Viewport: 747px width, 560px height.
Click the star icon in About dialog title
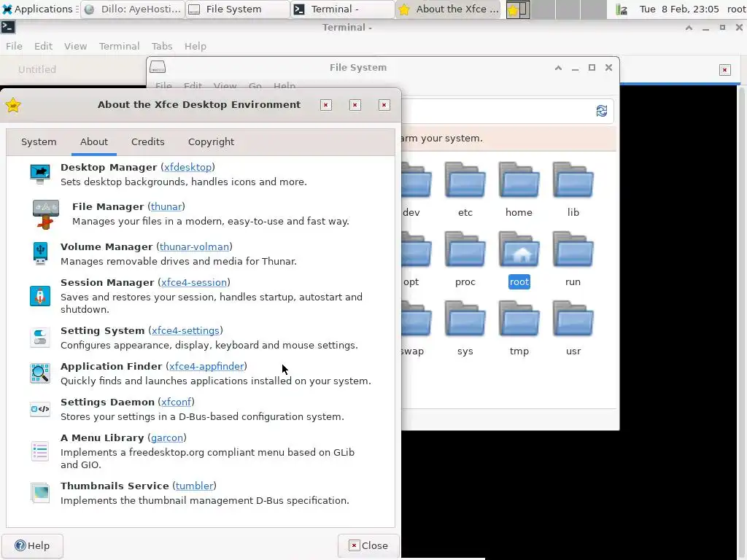click(13, 105)
